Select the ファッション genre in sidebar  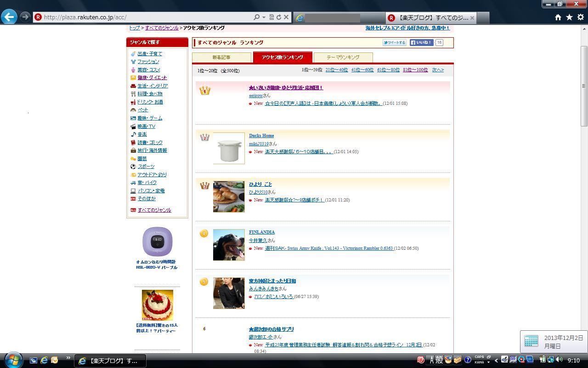pyautogui.click(x=148, y=62)
